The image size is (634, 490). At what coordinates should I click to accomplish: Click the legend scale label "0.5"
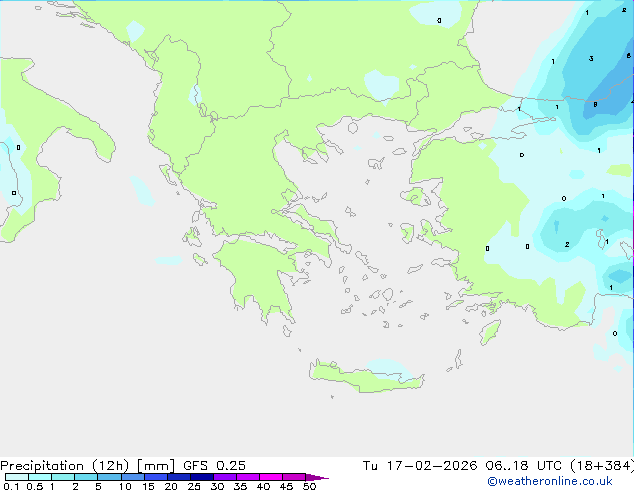(34, 486)
